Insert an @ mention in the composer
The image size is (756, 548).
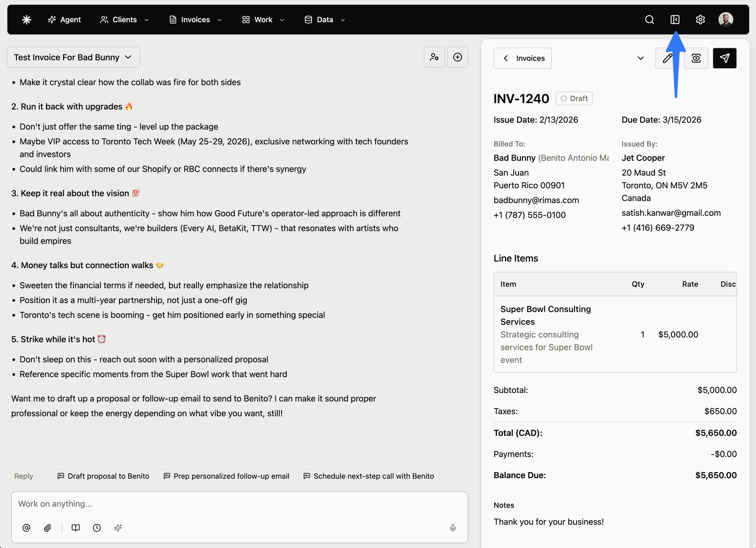click(x=26, y=528)
